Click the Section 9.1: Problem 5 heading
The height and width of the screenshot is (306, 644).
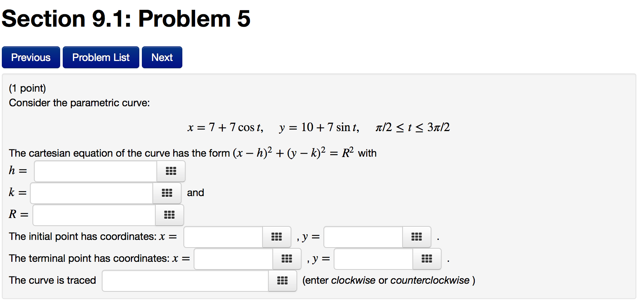[126, 19]
